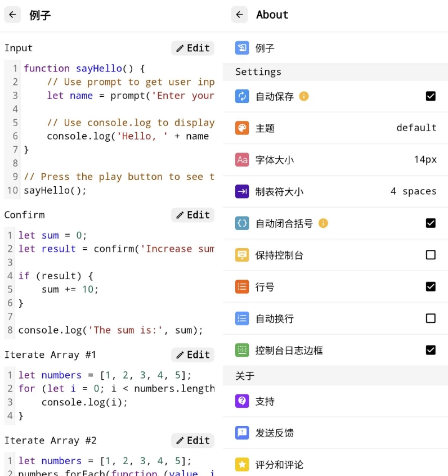The height and width of the screenshot is (476, 448).
Task: Open the 主题 selector showing default
Action: coord(416,128)
